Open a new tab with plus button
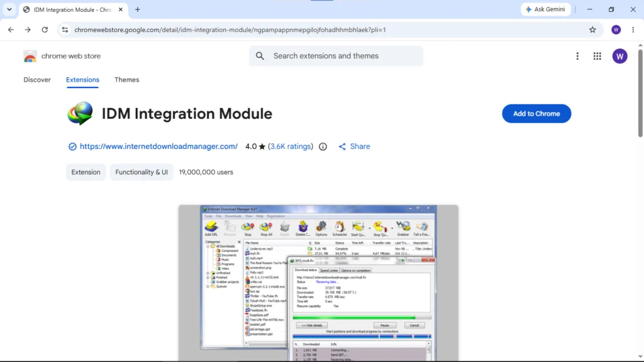This screenshot has width=644, height=362. (x=138, y=9)
